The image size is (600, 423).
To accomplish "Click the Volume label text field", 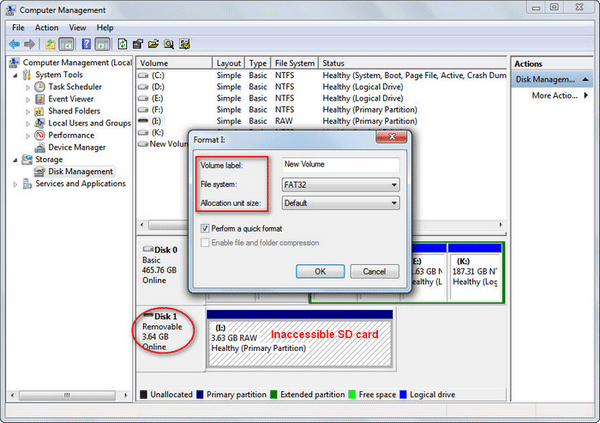I will tap(341, 165).
